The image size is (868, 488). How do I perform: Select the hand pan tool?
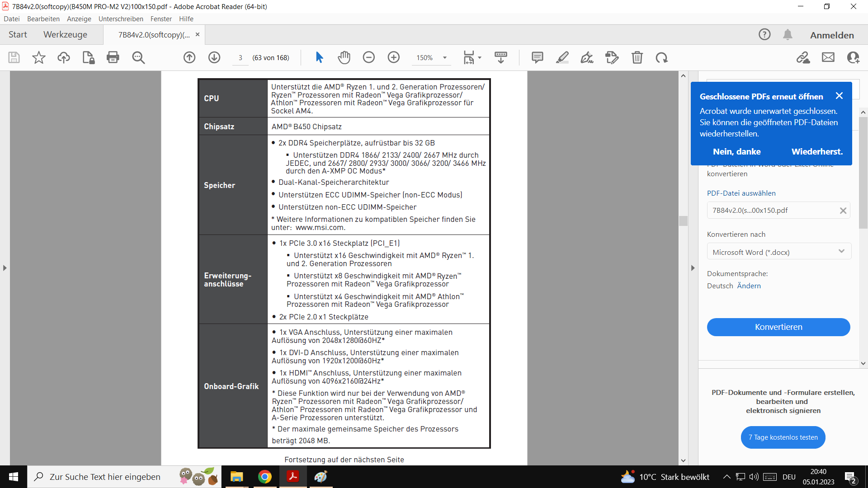(x=344, y=57)
